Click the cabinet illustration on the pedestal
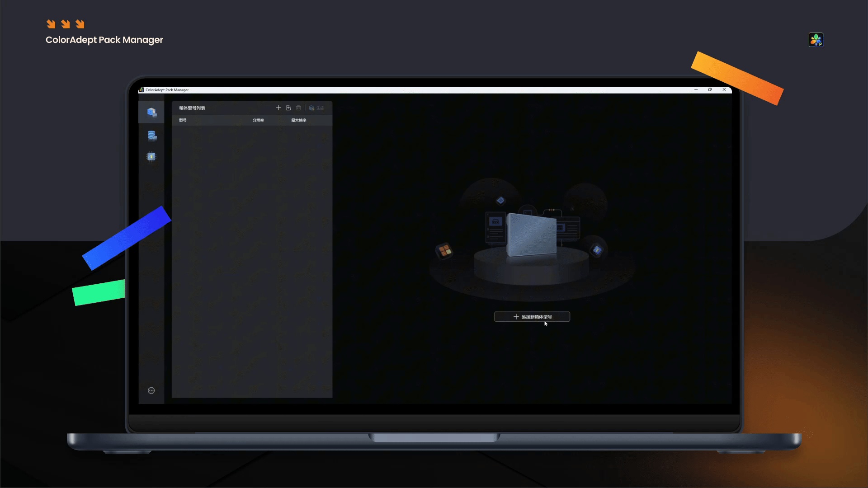Image resolution: width=868 pixels, height=488 pixels. pos(532,235)
